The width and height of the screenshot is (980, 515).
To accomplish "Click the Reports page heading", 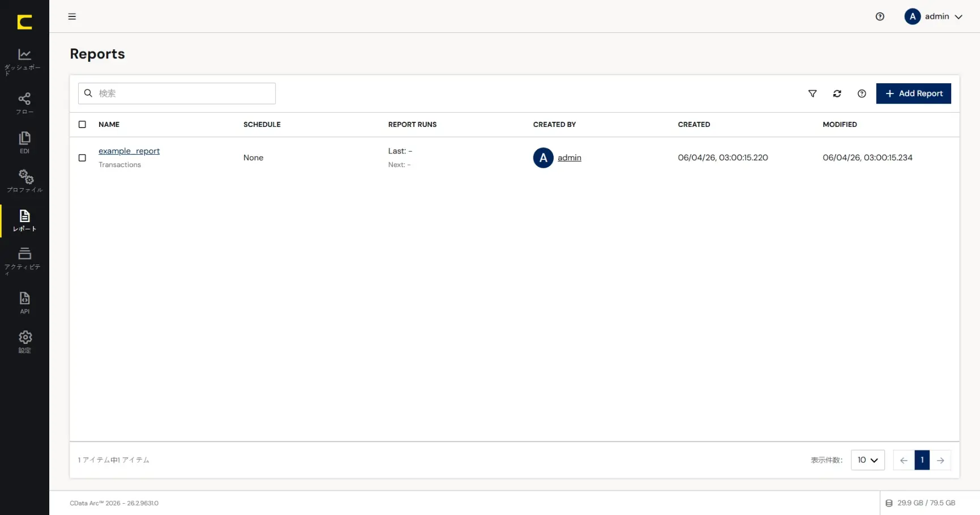I will (97, 54).
